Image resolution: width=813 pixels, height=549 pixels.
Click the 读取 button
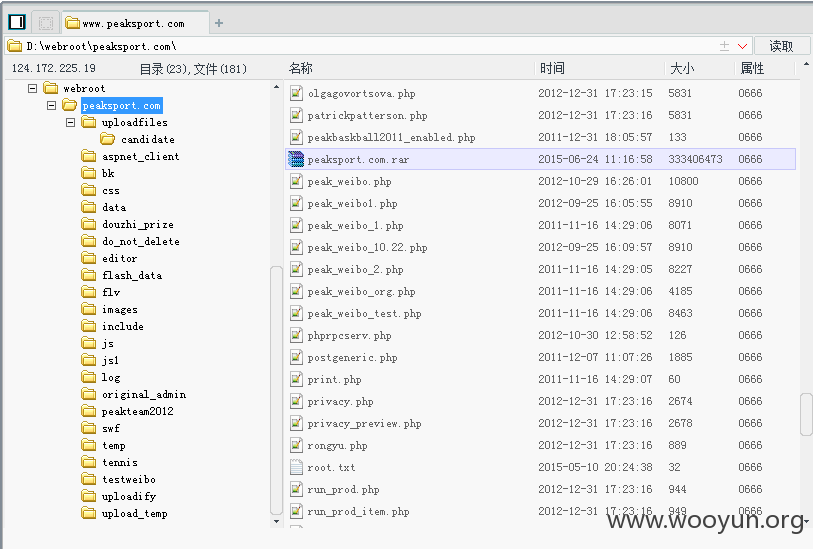(781, 46)
